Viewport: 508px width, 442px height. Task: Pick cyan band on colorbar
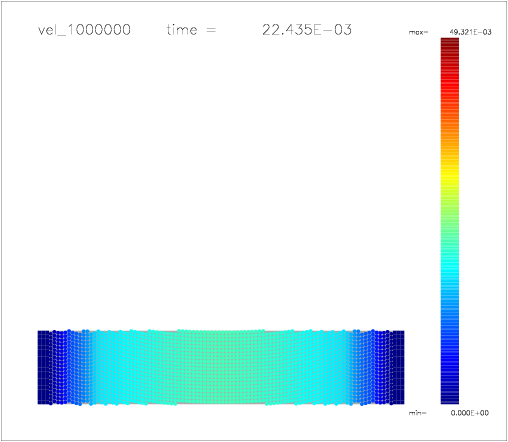(450, 272)
